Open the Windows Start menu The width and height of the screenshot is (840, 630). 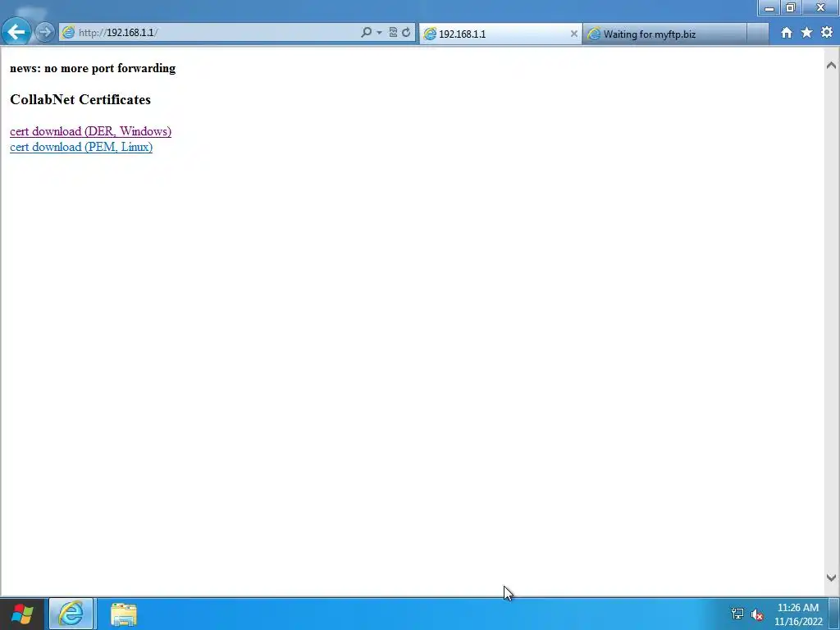tap(22, 614)
